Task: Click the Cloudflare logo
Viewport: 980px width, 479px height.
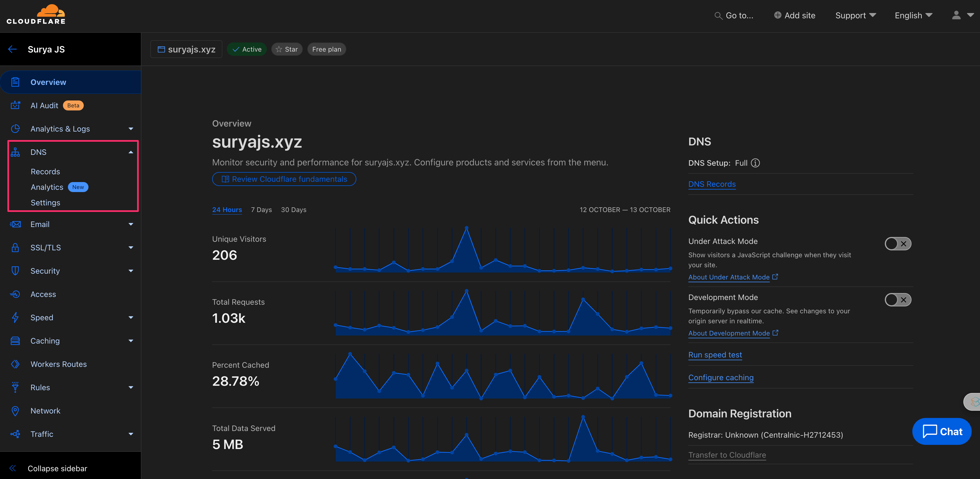Action: click(x=36, y=14)
